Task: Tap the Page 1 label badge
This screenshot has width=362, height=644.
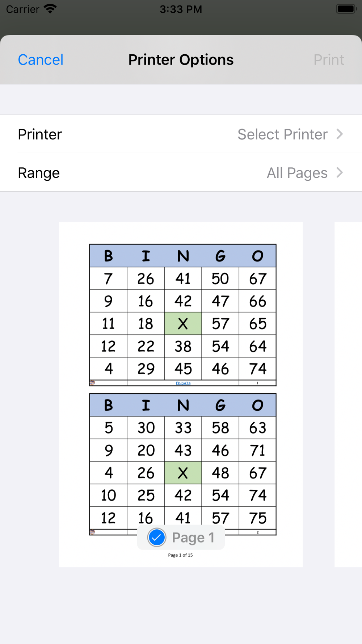Action: (x=181, y=537)
